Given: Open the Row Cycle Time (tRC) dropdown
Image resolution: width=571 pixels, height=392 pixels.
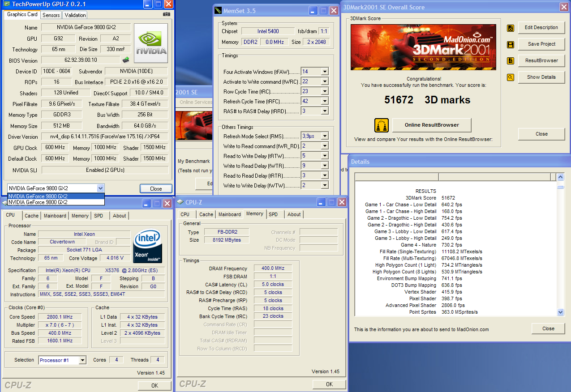Looking at the screenshot, I should (x=325, y=91).
